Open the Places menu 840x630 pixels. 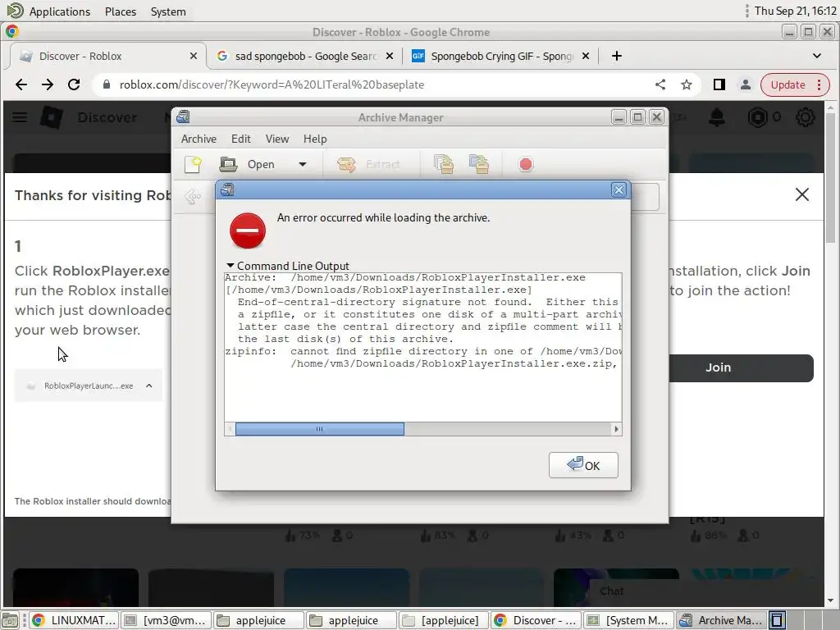(x=121, y=11)
